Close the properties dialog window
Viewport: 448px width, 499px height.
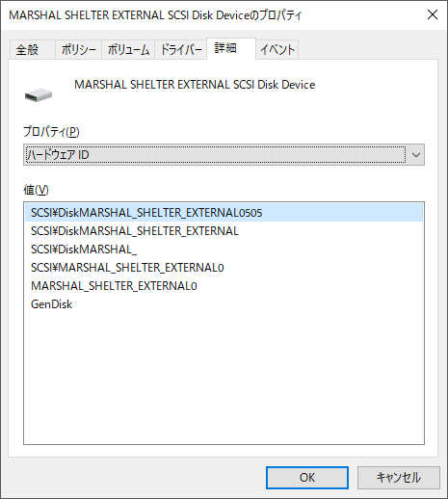(x=433, y=14)
